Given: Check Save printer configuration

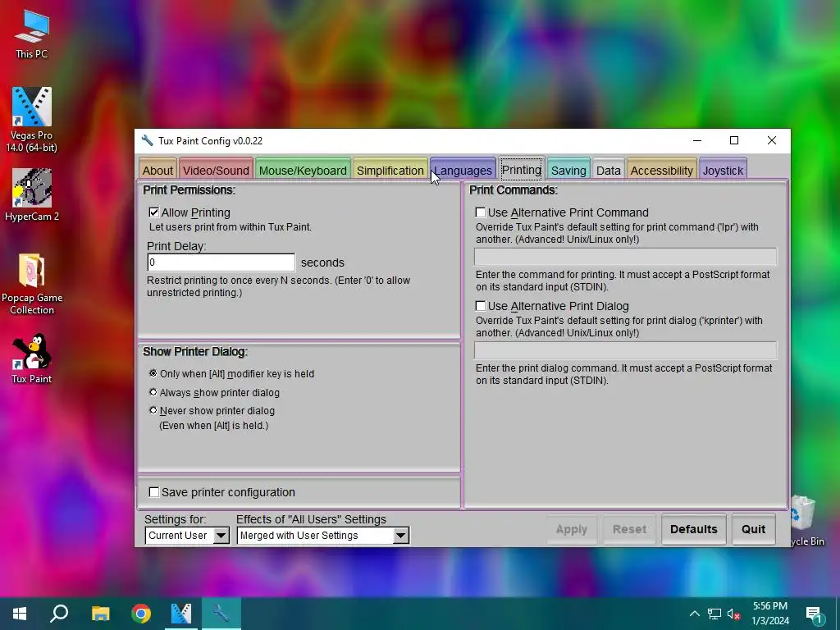Looking at the screenshot, I should click(153, 492).
